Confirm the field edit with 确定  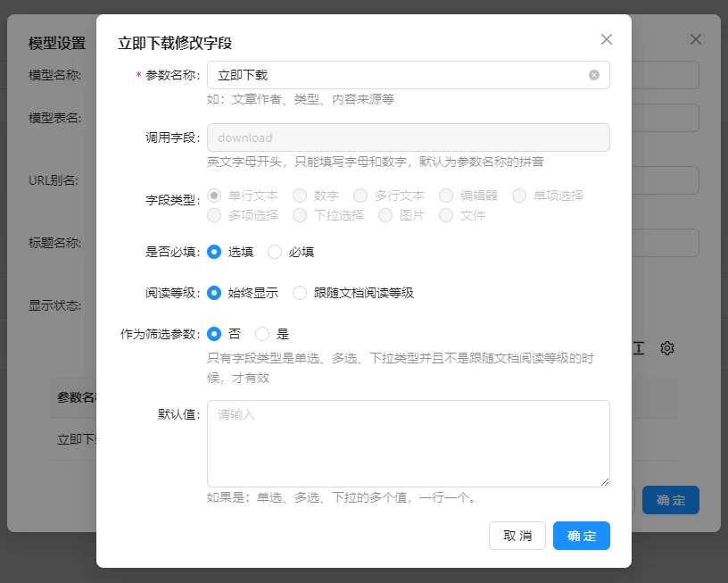[582, 536]
